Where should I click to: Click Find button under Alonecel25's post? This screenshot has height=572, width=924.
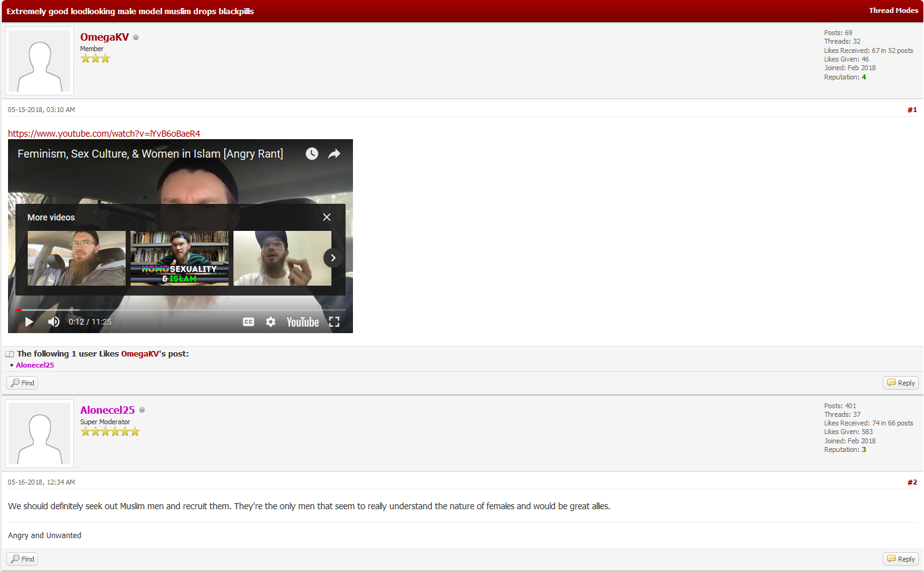click(22, 559)
